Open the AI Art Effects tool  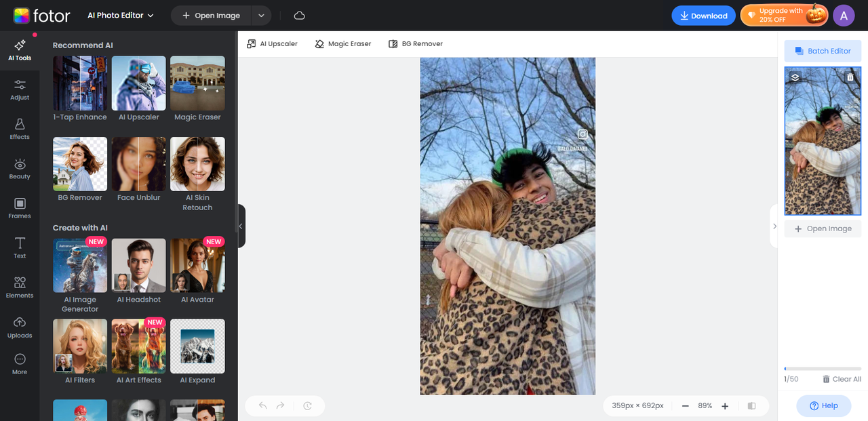point(138,351)
